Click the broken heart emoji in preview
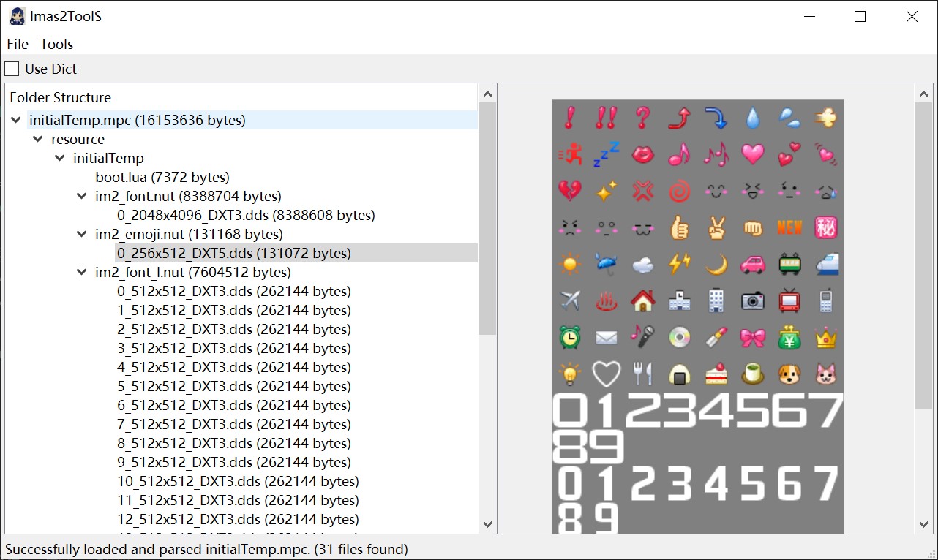Image resolution: width=938 pixels, height=560 pixels. coord(569,191)
